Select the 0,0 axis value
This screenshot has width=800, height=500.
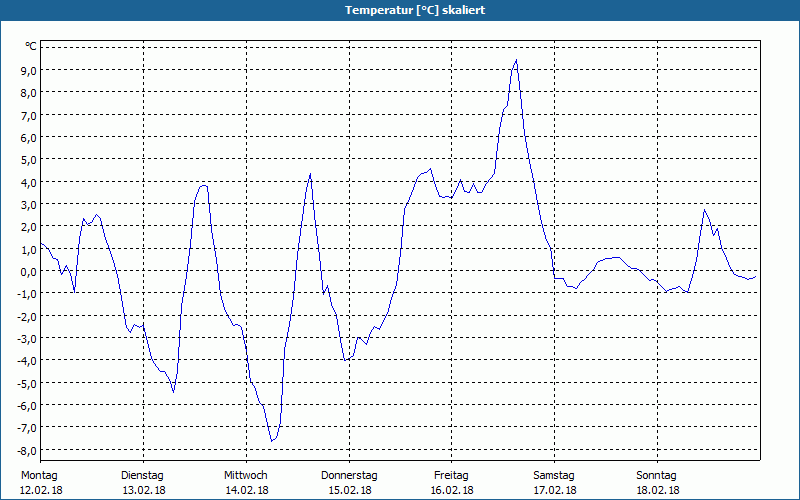coord(29,271)
